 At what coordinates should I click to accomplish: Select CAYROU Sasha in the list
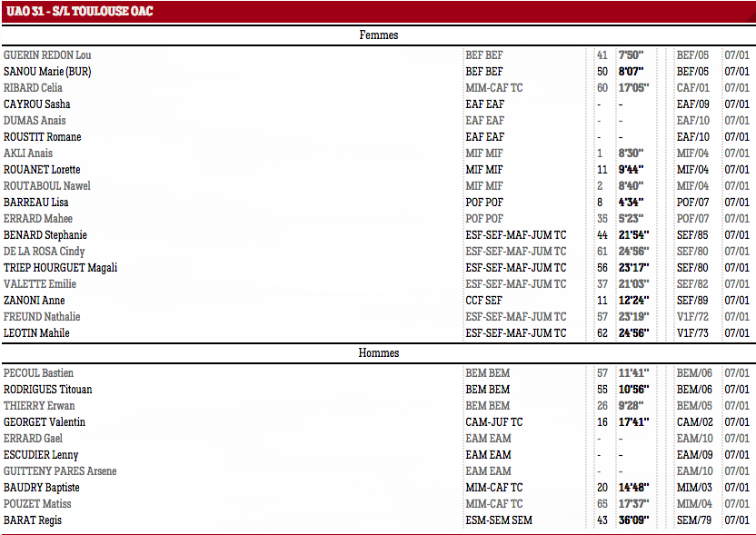(x=36, y=104)
